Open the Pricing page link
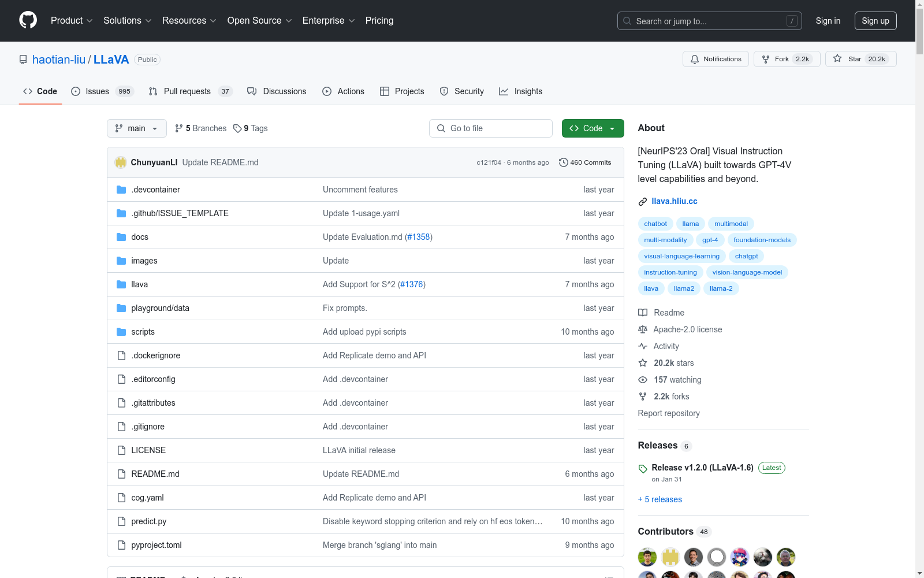The height and width of the screenshot is (578, 924). [x=379, y=20]
